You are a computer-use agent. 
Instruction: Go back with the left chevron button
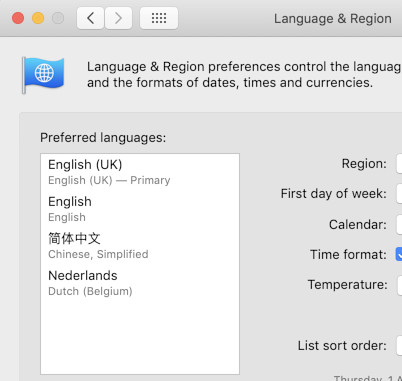pyautogui.click(x=90, y=18)
